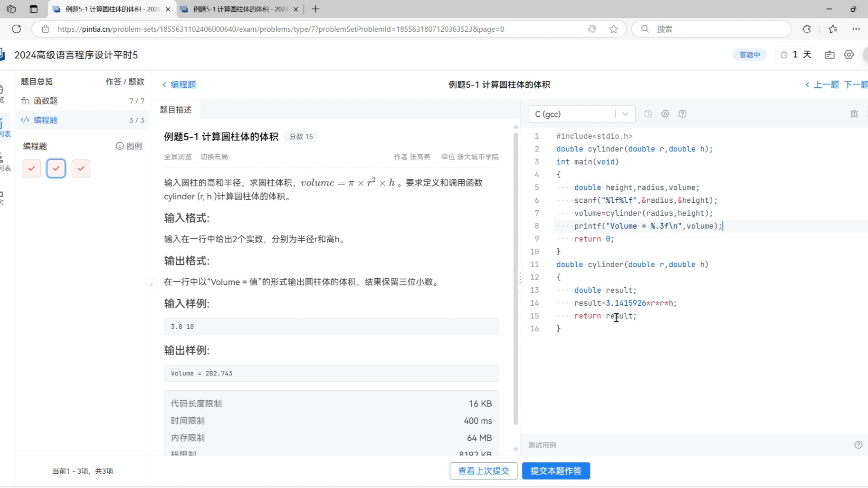Click the remaining time clock indicator
This screenshot has height=488, width=868.
(x=795, y=55)
